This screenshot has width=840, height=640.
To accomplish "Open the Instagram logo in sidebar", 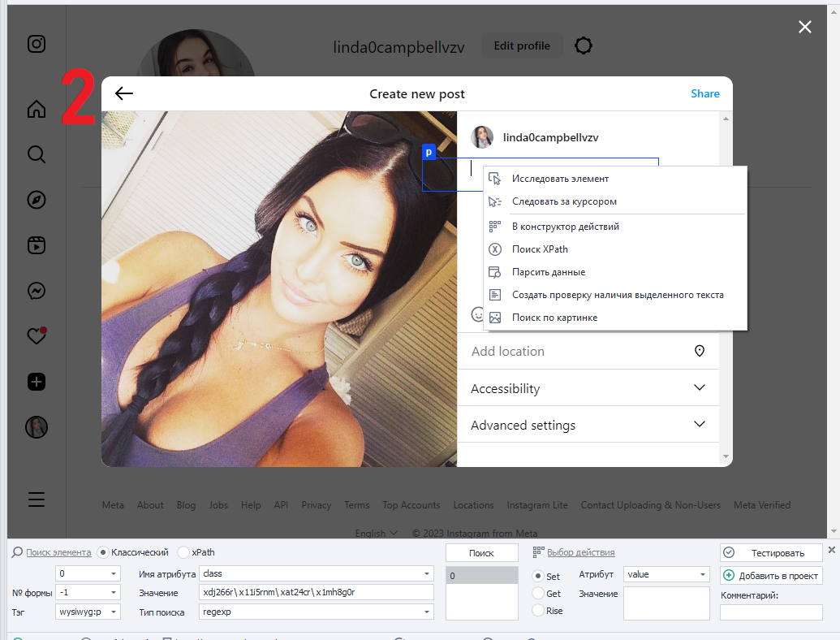I will pyautogui.click(x=37, y=44).
